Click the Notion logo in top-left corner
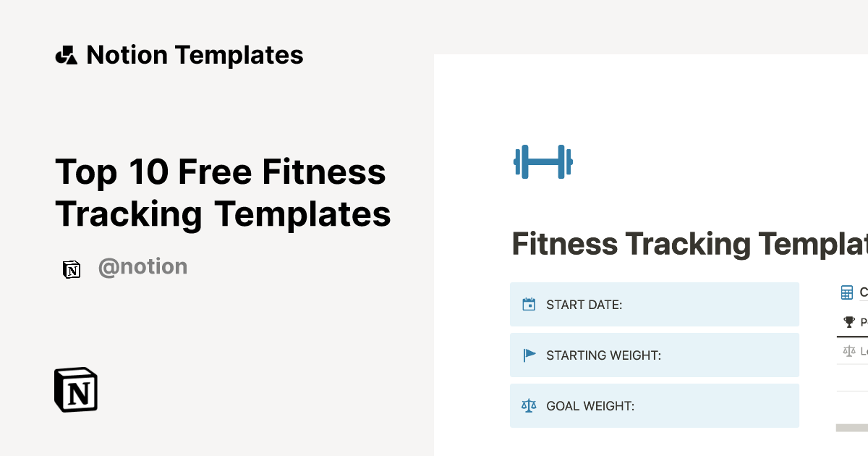Viewport: 868px width, 456px height. (66, 54)
